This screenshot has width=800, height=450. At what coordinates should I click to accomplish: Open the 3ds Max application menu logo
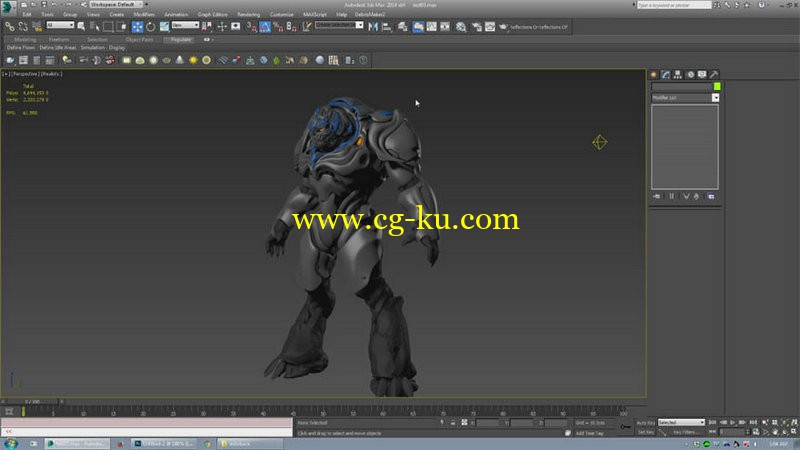coord(7,7)
